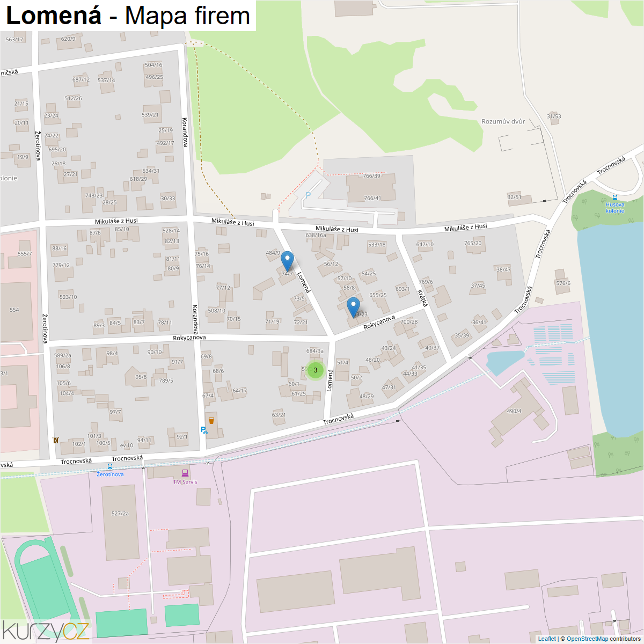Click the TM Servis computer shop icon

coord(185,473)
